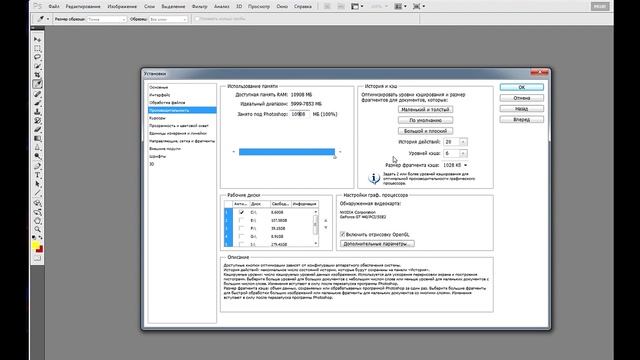
Task: Select the red background color swatch
Action: (x=40, y=250)
